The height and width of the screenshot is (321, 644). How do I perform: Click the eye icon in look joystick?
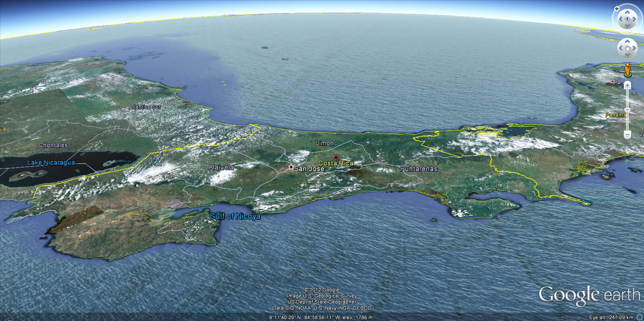(627, 19)
